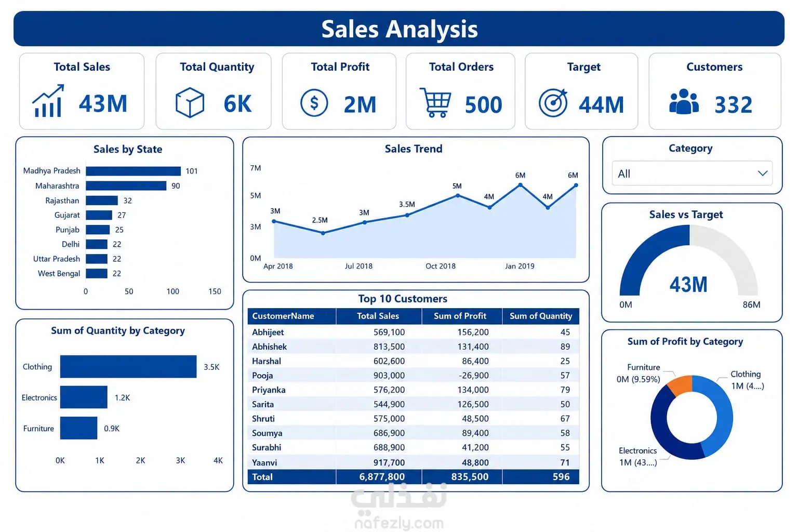798x532 pixels.
Task: Select the West Bengal bar in Sales by State
Action: click(x=97, y=273)
